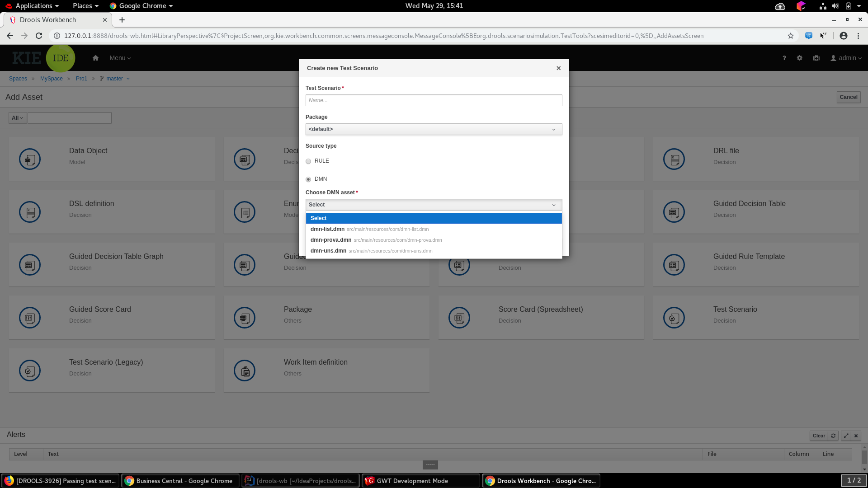Select the DMN source type radio

[x=308, y=179]
